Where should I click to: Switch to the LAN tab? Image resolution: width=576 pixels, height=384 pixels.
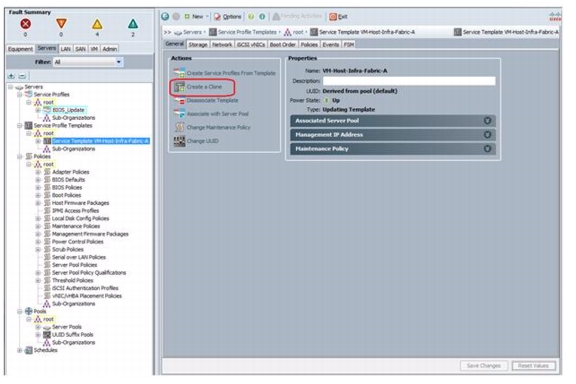(x=66, y=49)
